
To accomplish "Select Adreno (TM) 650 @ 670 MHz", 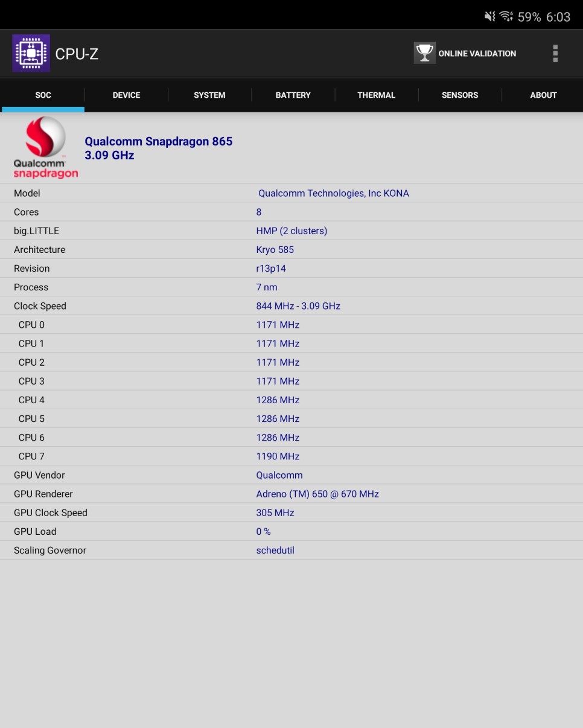I will point(317,494).
